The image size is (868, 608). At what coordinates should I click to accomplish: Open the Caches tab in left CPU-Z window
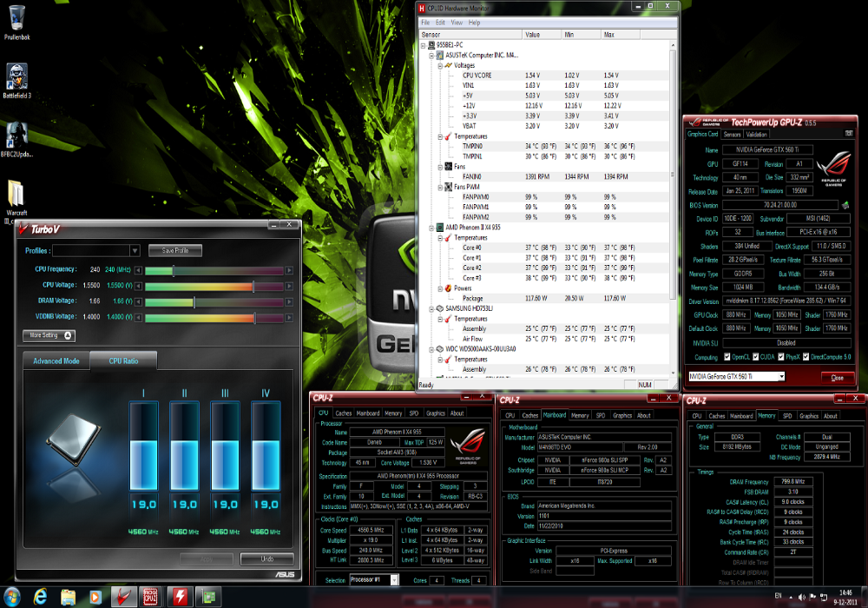(343, 413)
